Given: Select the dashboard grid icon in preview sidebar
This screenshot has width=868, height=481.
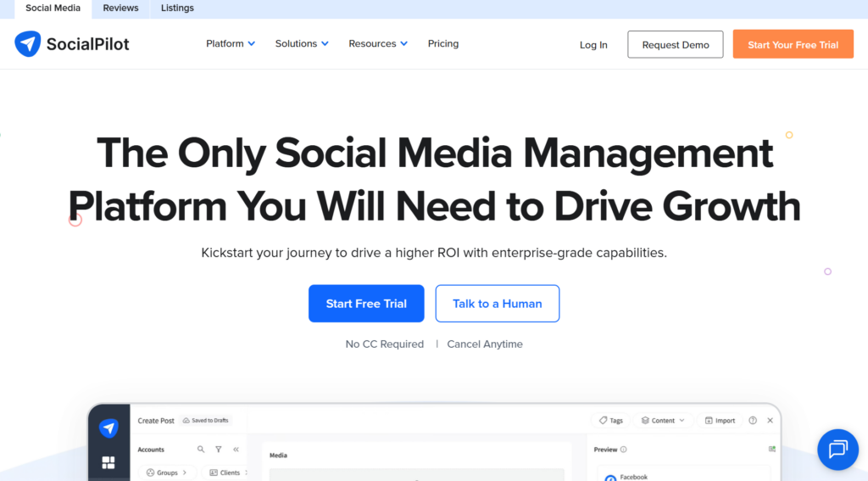Looking at the screenshot, I should click(x=108, y=462).
